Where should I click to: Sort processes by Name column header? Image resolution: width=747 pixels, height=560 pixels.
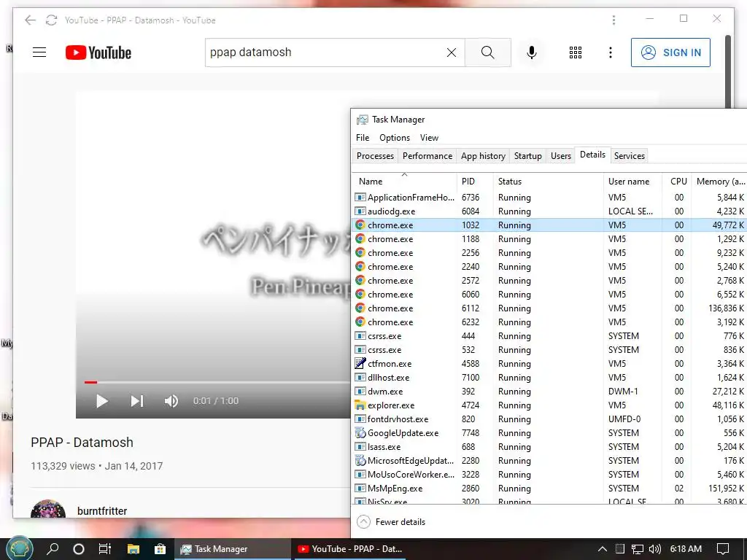pos(404,181)
